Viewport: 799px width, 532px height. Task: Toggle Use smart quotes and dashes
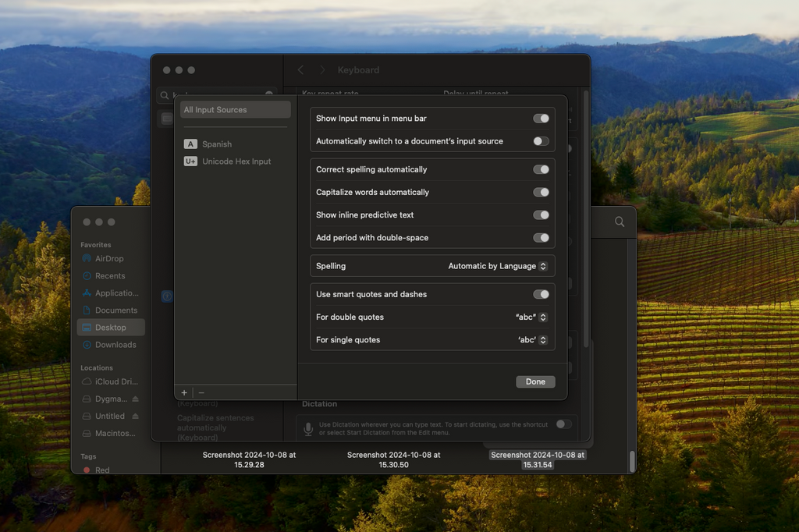(x=541, y=294)
